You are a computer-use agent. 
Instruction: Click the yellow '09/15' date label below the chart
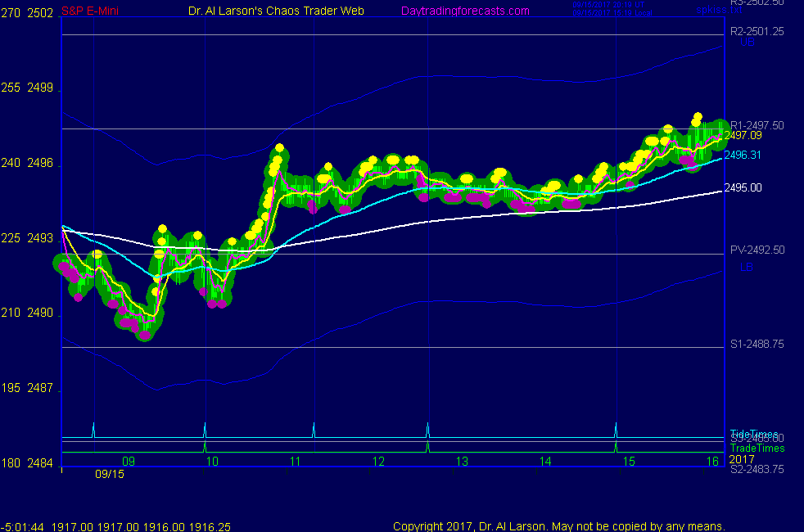pyautogui.click(x=110, y=474)
